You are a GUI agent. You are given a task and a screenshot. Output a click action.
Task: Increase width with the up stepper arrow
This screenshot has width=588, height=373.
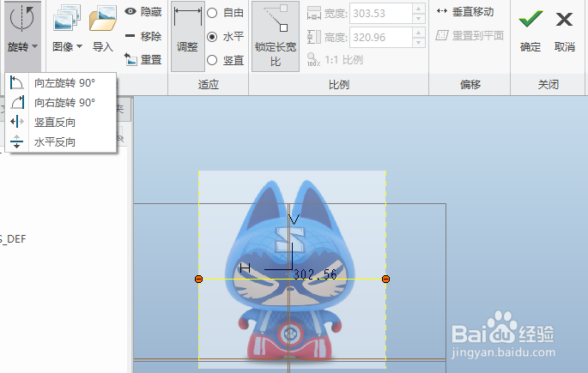419,9
